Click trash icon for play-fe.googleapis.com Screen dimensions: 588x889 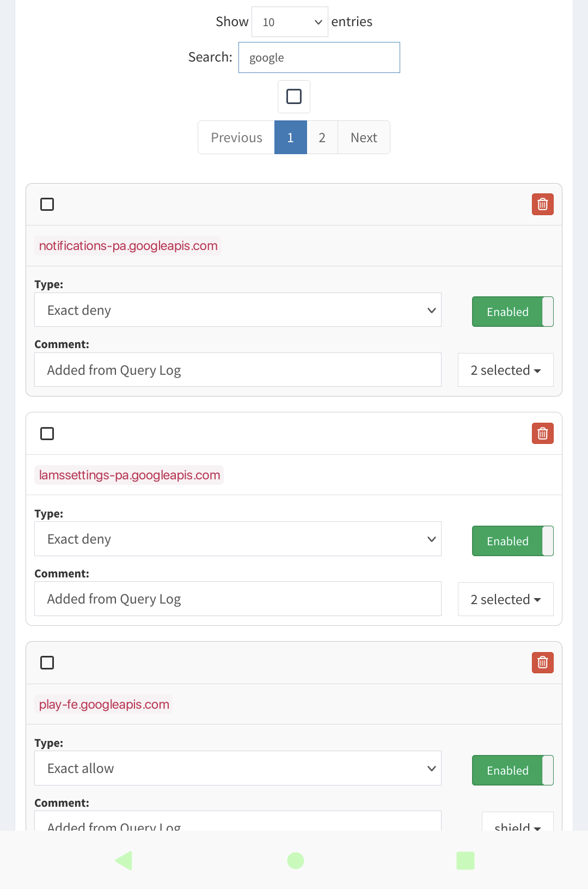542,662
